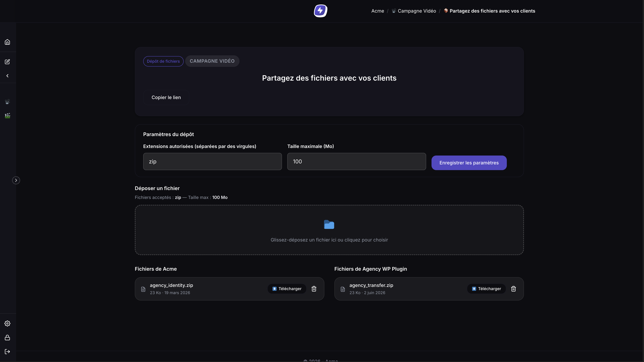Screen dimensions: 644x362
Task: Download agency_transfer.zip via Télécharger
Action: [487, 289]
